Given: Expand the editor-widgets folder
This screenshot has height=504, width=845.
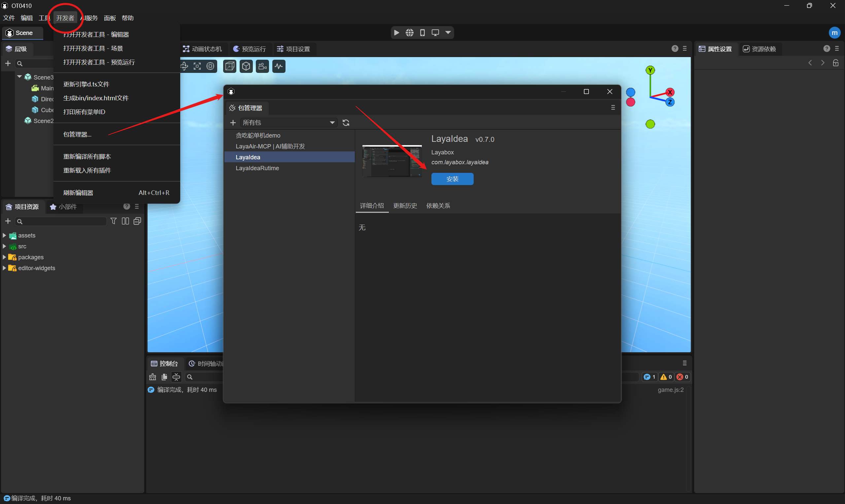Looking at the screenshot, I should (x=4, y=268).
